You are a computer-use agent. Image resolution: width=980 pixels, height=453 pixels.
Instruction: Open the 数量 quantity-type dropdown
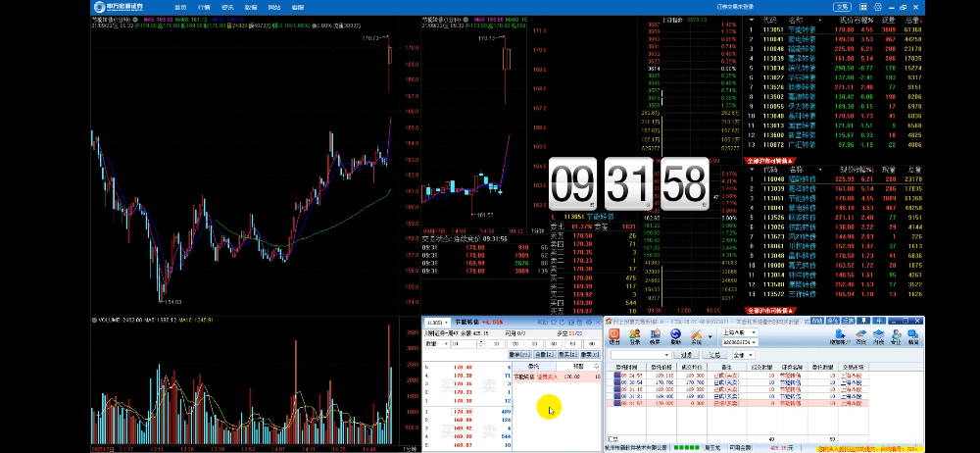tap(437, 344)
